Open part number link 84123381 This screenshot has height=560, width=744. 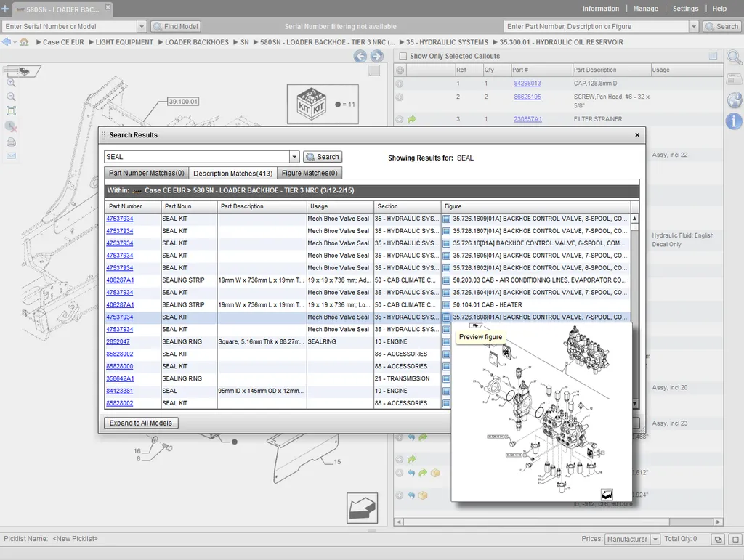pyautogui.click(x=120, y=391)
